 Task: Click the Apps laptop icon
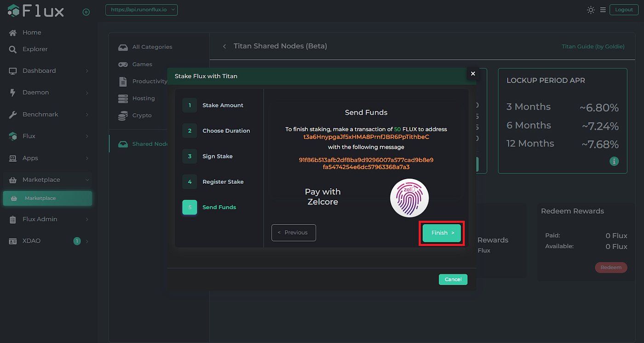13,158
